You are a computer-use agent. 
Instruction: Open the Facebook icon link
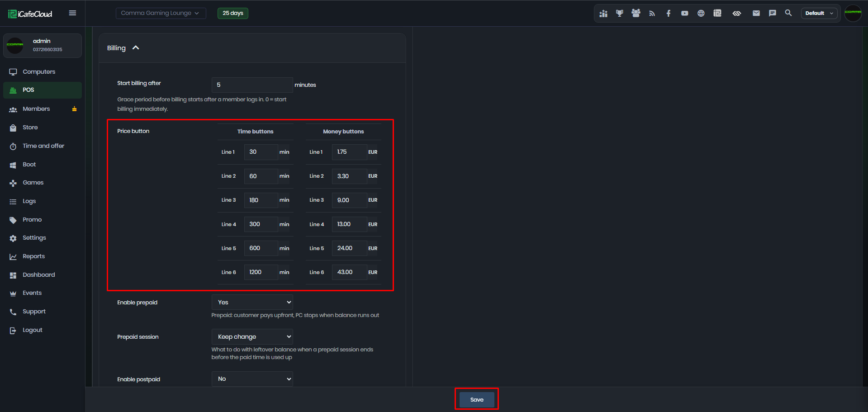(669, 13)
